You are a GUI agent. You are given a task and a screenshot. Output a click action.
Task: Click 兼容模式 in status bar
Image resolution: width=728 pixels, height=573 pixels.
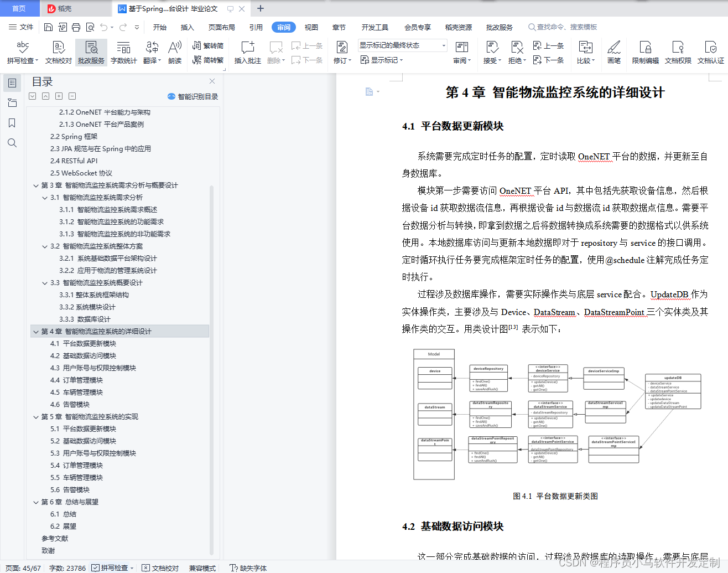[x=202, y=568]
